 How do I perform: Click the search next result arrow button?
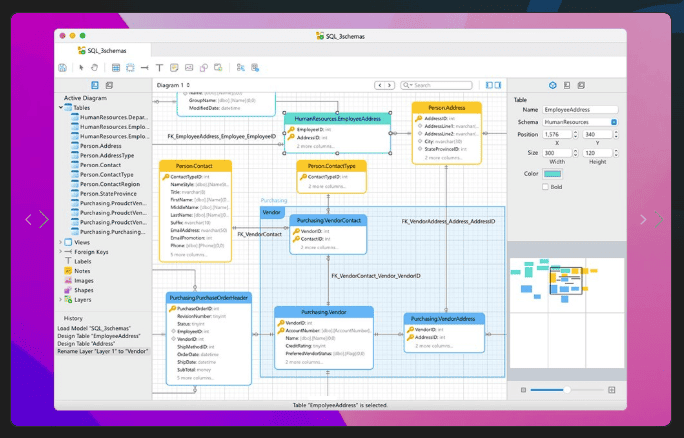[x=390, y=85]
